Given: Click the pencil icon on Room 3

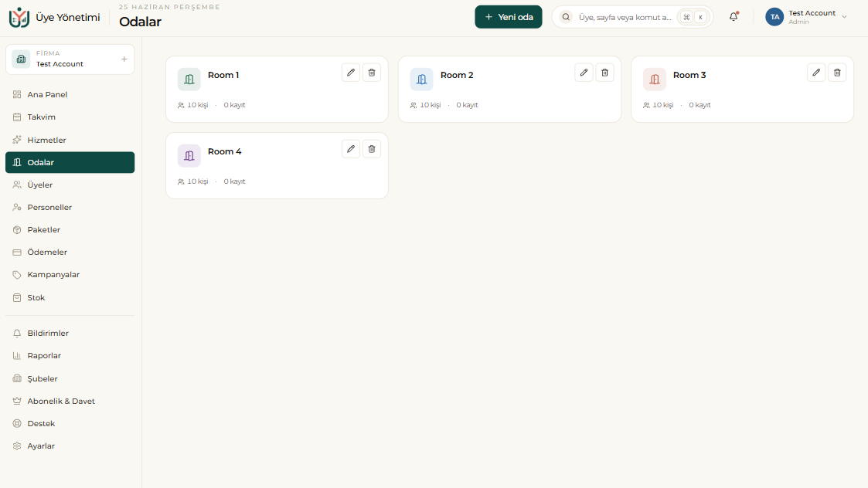Looking at the screenshot, I should pyautogui.click(x=816, y=73).
